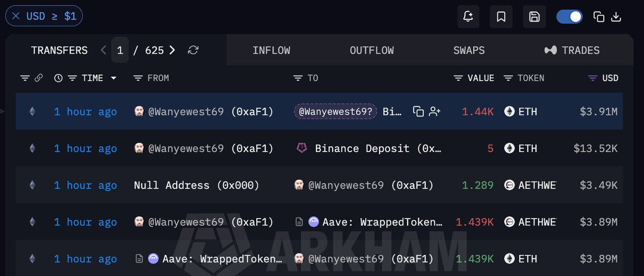
Task: Remove the USD ≥ $1 filter chip
Action: click(x=16, y=17)
